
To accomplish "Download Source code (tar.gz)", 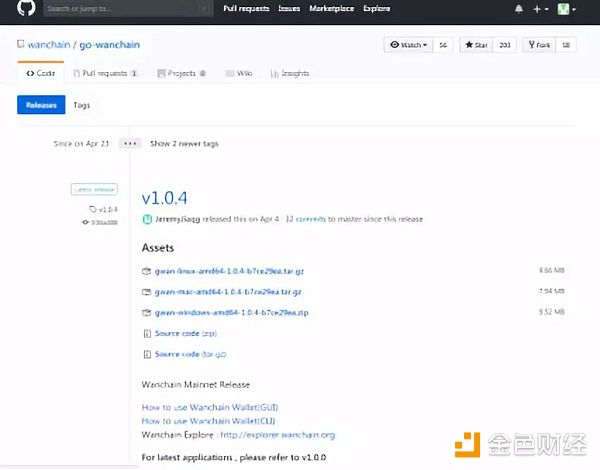I will point(191,354).
